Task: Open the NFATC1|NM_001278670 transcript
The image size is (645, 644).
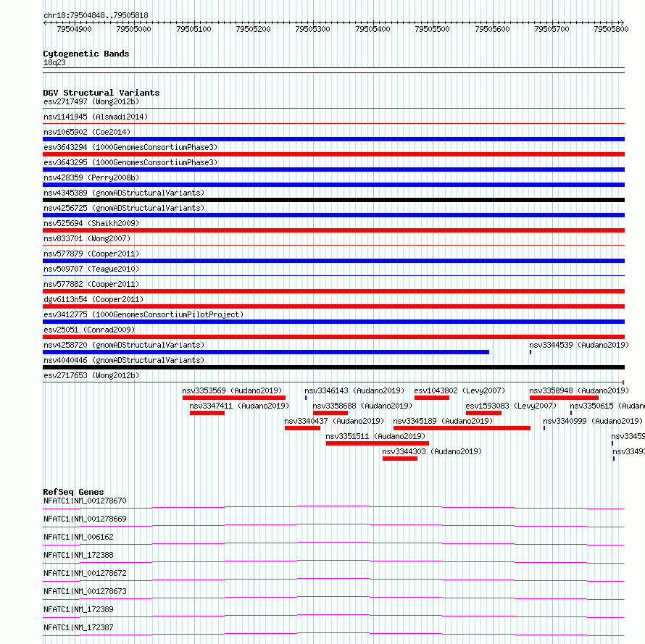Action: click(85, 501)
